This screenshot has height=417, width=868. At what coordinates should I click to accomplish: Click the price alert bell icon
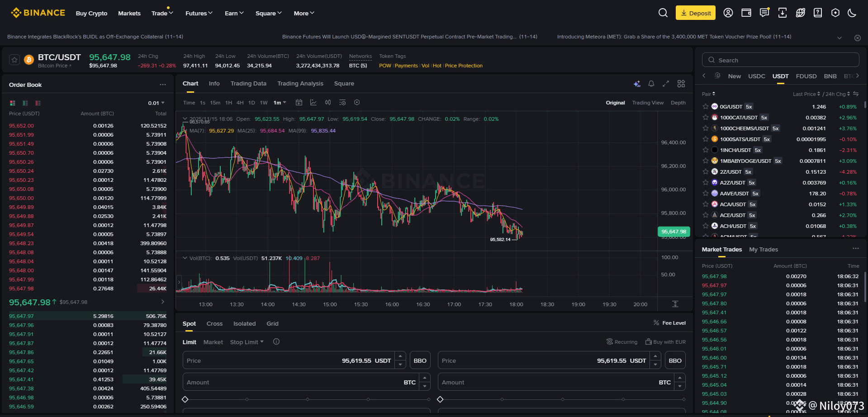(x=651, y=84)
